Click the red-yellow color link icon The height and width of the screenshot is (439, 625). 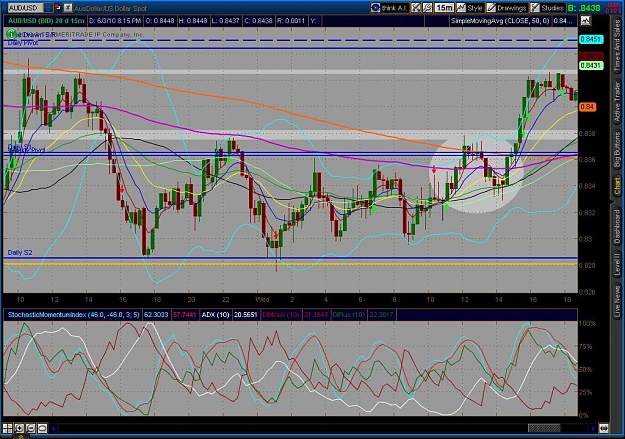58,8
